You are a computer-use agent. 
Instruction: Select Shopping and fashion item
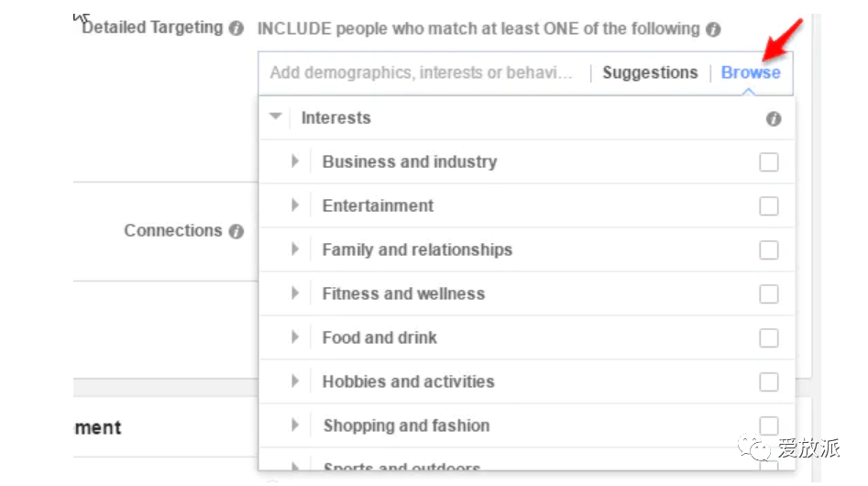point(406,425)
